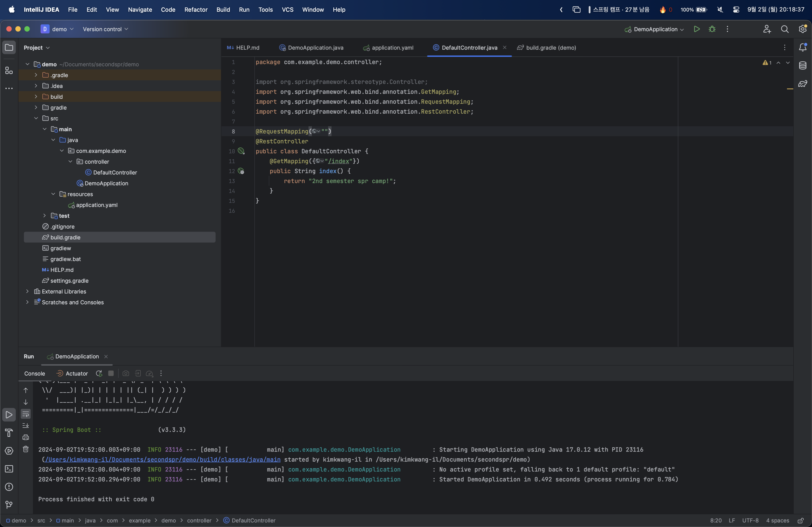
Task: Run DemoApplication with the green play button
Action: 697,29
